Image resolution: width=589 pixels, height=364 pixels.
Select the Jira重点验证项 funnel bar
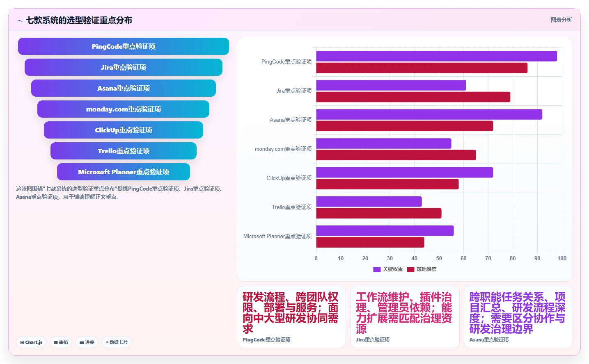(x=124, y=67)
